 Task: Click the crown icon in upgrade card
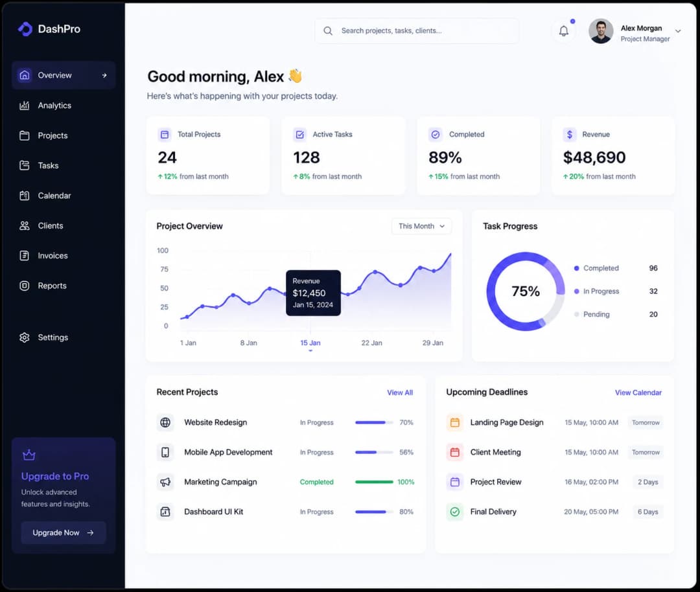point(29,455)
